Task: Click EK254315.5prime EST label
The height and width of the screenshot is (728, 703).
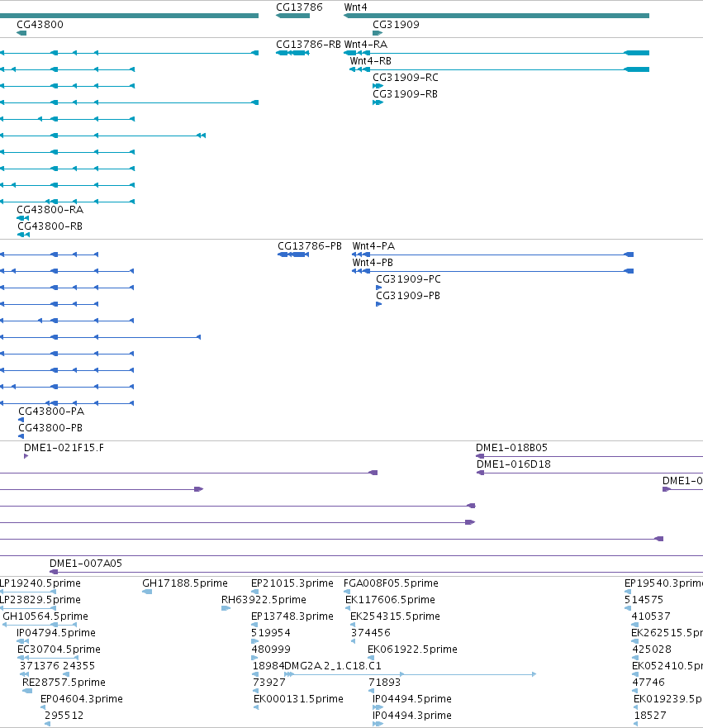Action: [x=396, y=616]
